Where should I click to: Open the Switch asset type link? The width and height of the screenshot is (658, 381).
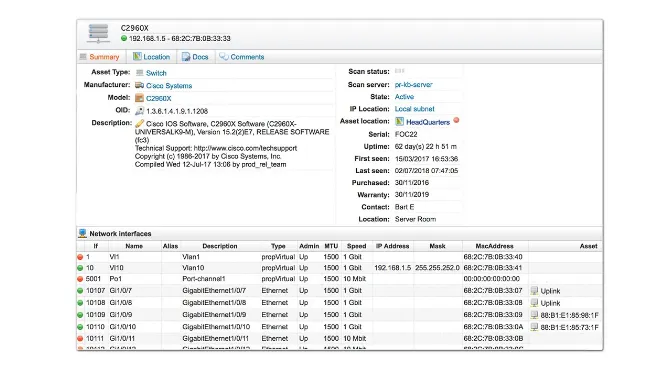click(156, 73)
